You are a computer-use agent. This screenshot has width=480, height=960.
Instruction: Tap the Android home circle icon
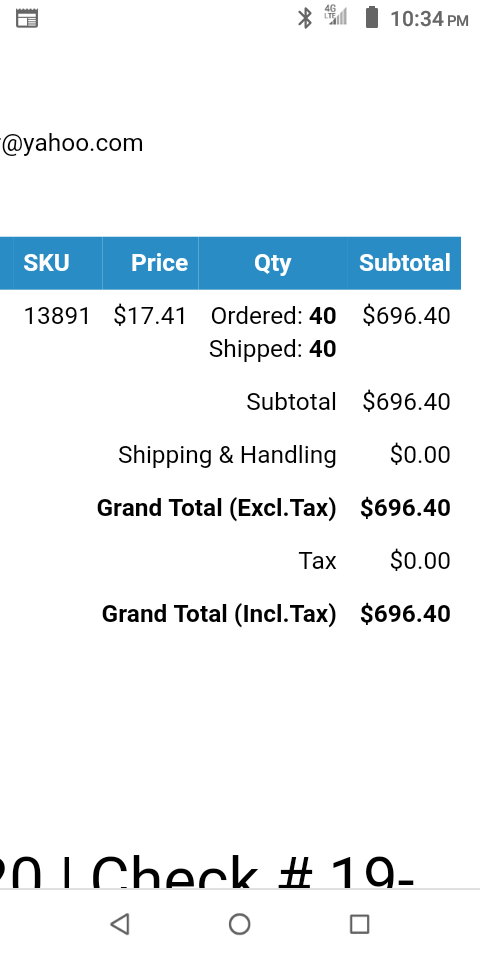coord(239,924)
